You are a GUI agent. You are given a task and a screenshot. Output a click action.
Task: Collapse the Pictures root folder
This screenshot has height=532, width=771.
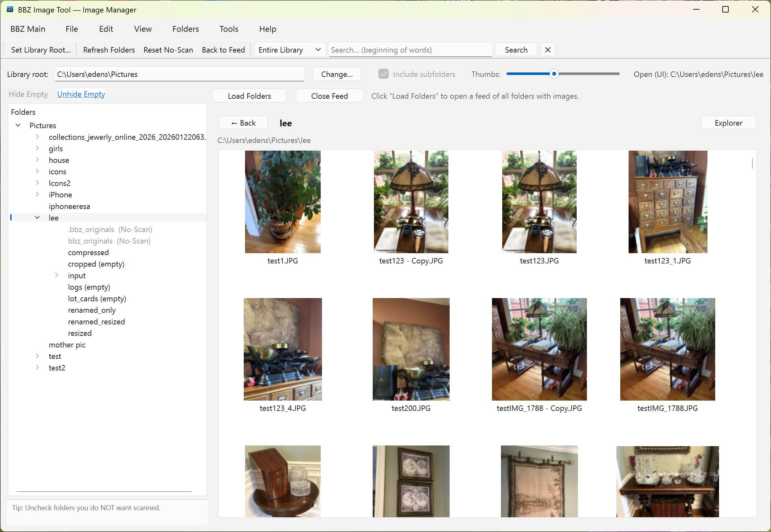18,125
